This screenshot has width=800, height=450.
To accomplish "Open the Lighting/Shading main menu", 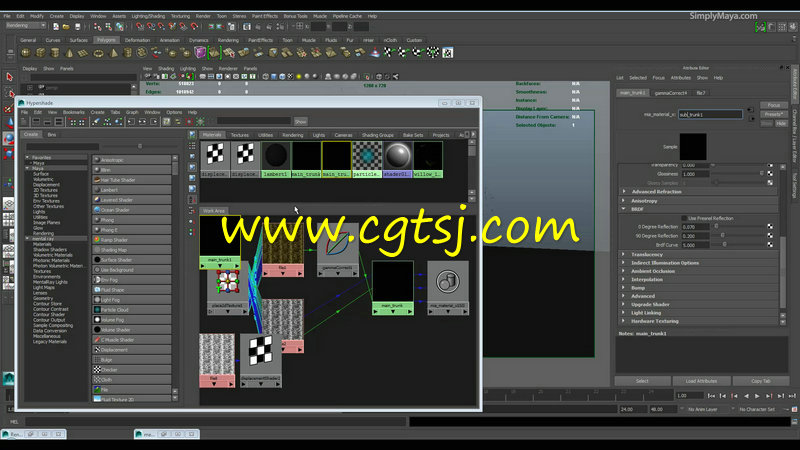I will pos(148,16).
